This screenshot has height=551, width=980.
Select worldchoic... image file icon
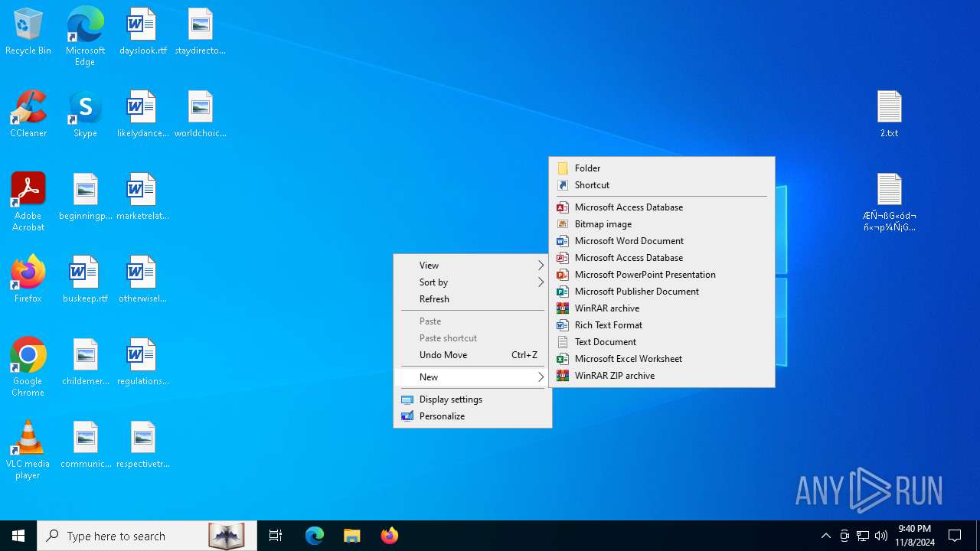[200, 115]
